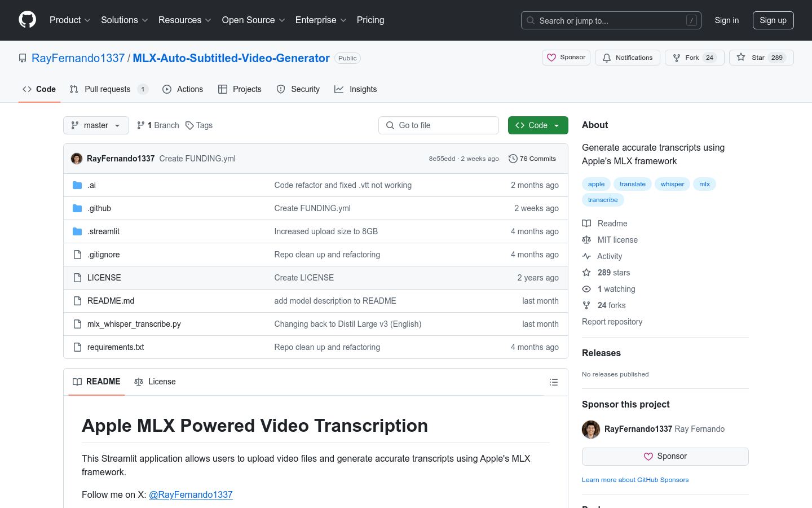View the 24 forks link
Screen dimensions: 812x508
pos(604,305)
